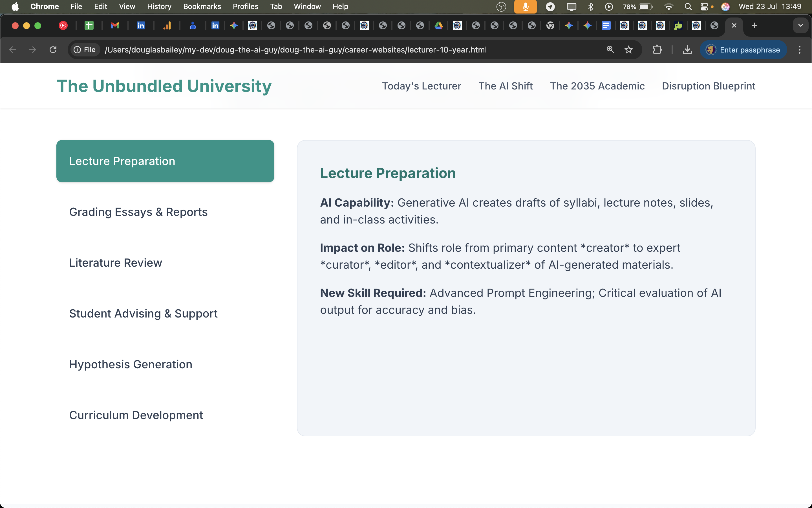
Task: Open the Tab menu
Action: point(276,6)
